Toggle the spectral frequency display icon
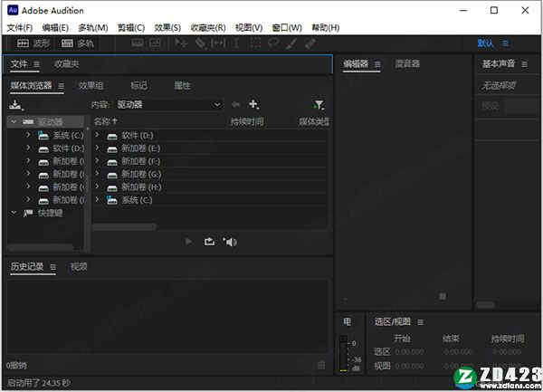Viewport: 543px width, 392px height. (x=138, y=43)
